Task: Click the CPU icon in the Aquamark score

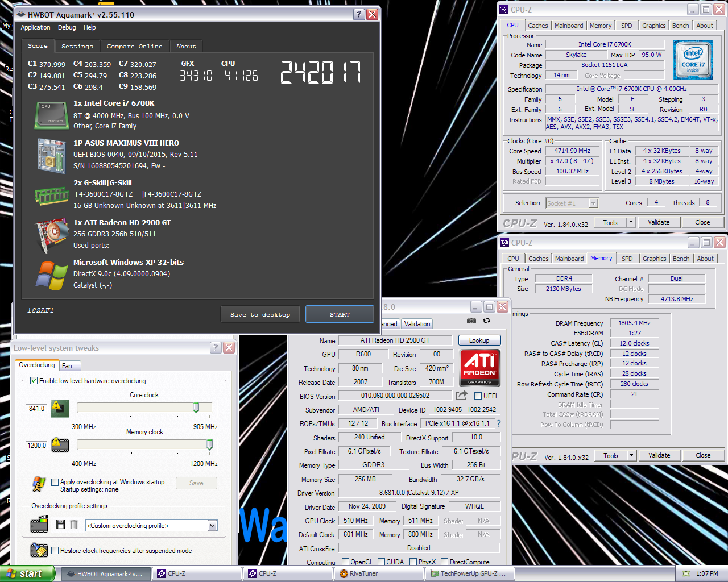Action: (x=51, y=114)
